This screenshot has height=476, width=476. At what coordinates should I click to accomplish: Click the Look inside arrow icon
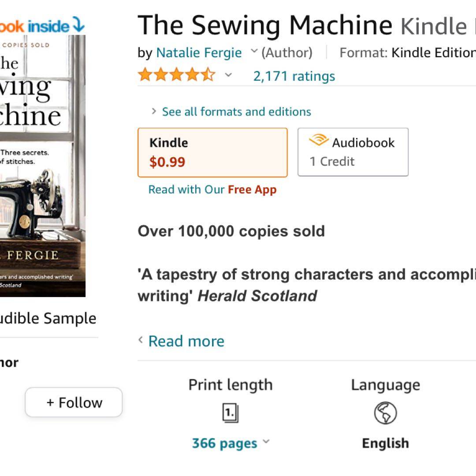tap(78, 25)
